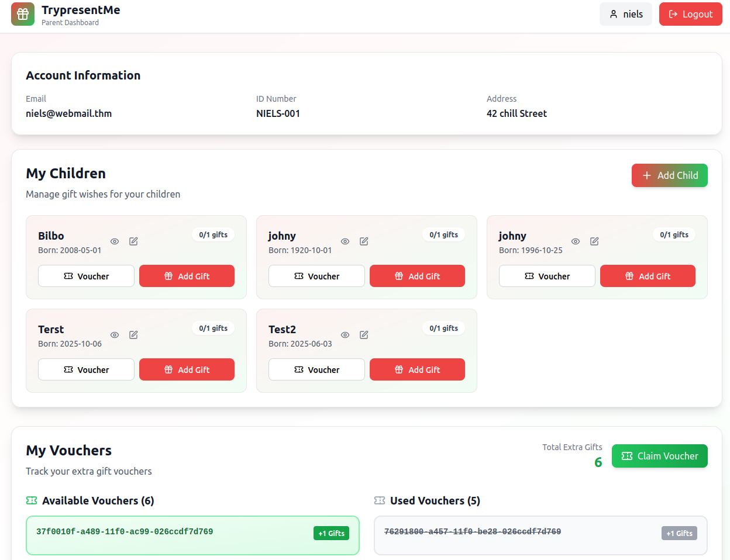Open the niels user profile button
Viewport: 730px width, 560px height.
[x=626, y=14]
